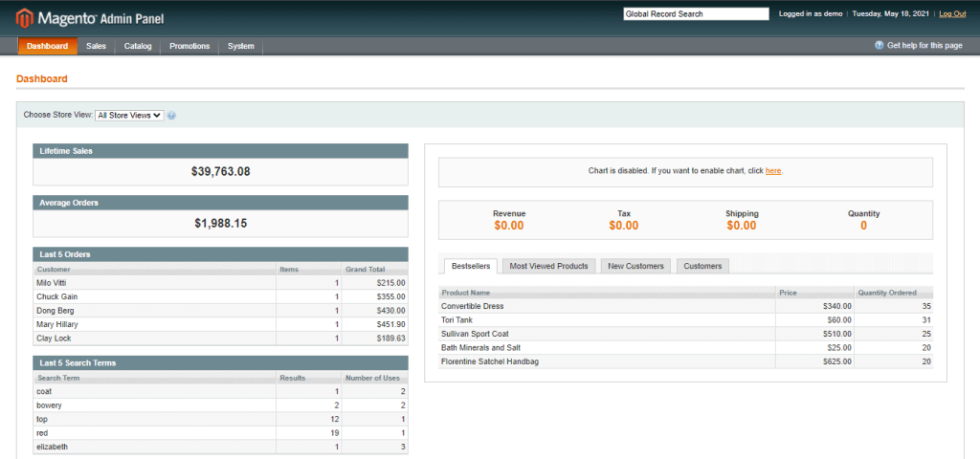Click the help icon next to Get help
Image resolution: width=980 pixels, height=459 pixels.
click(879, 46)
